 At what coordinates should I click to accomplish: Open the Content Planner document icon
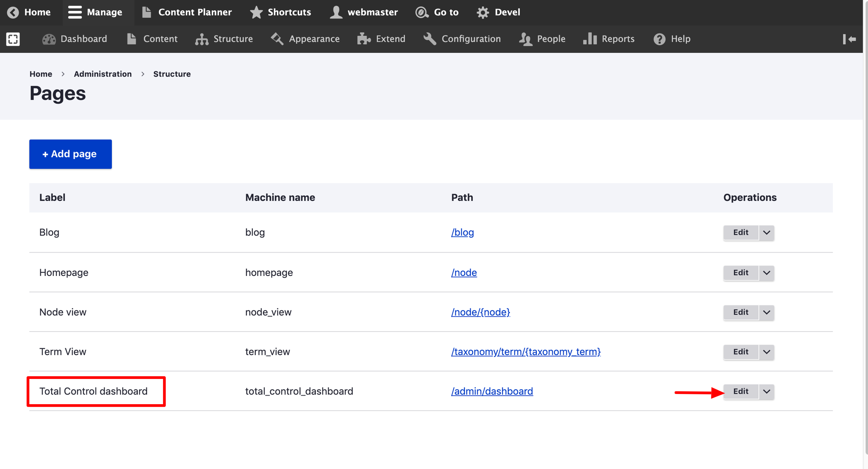click(147, 12)
